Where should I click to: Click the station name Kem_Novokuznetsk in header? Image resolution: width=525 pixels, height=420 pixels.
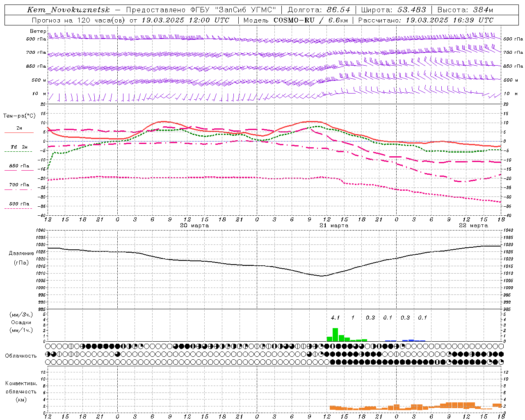pyautogui.click(x=68, y=10)
